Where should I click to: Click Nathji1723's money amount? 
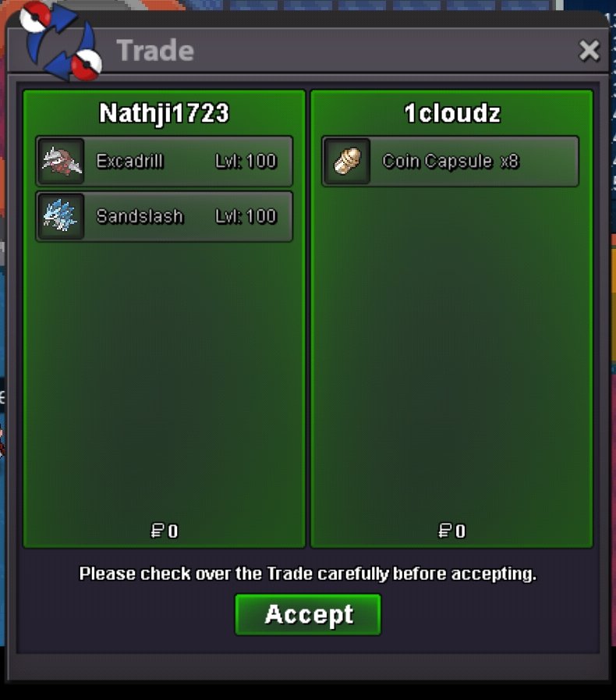point(165,531)
